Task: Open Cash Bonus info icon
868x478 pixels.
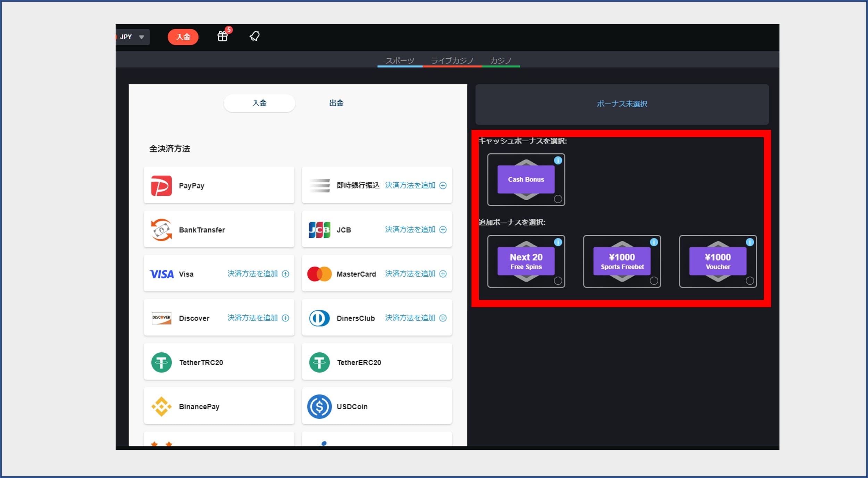Action: click(558, 160)
